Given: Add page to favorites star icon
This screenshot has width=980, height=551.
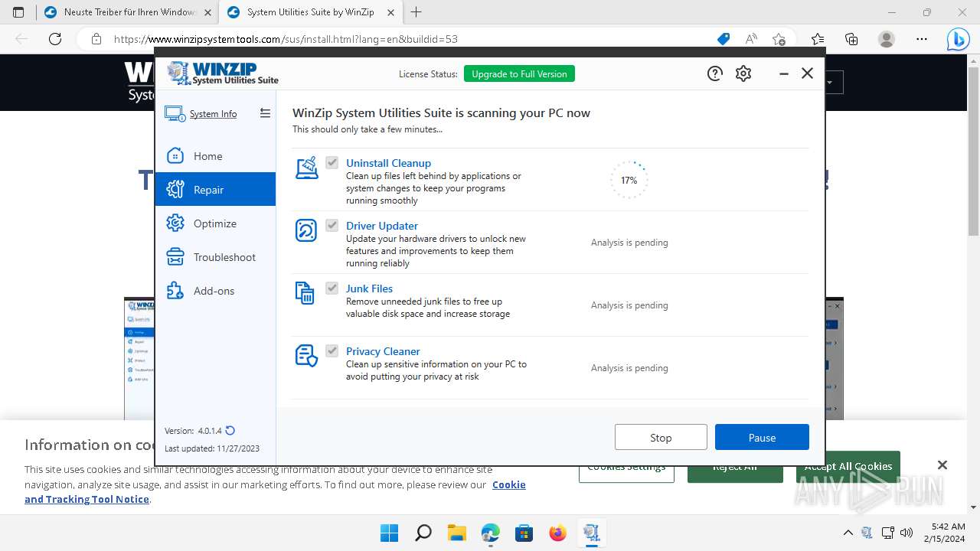Looking at the screenshot, I should coord(779,39).
